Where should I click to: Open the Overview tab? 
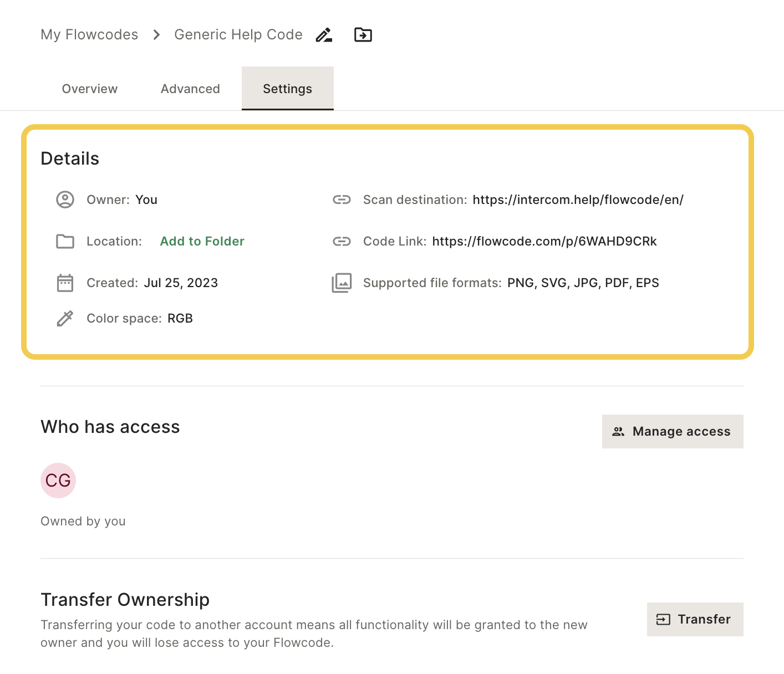[90, 89]
